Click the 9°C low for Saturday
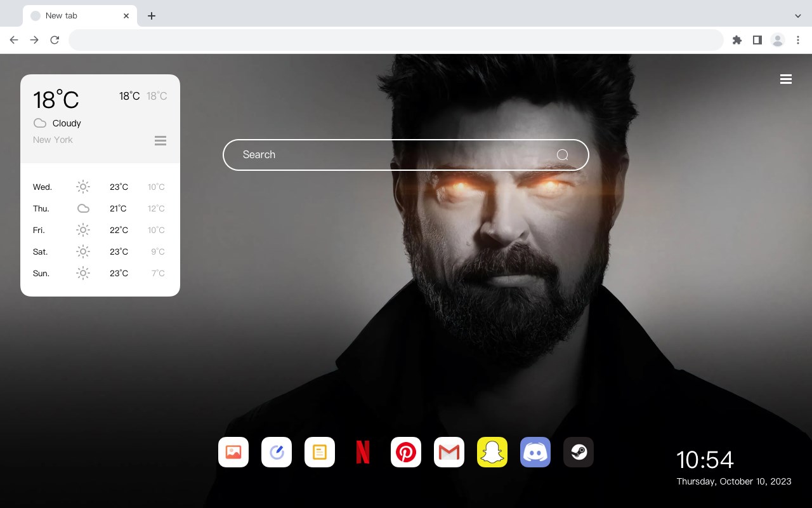Viewport: 812px width, 508px height. tap(158, 251)
